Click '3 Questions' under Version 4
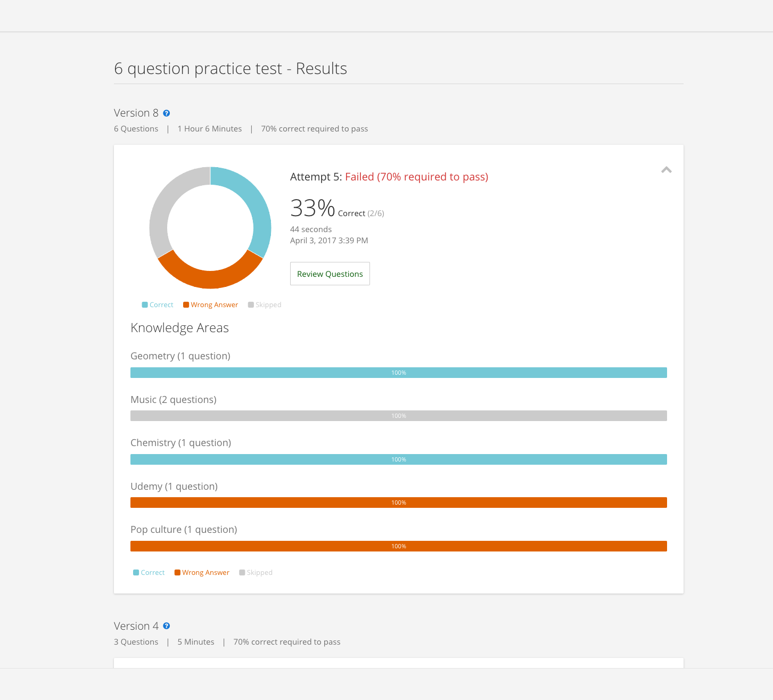Screen dimensions: 773x700 coord(136,642)
